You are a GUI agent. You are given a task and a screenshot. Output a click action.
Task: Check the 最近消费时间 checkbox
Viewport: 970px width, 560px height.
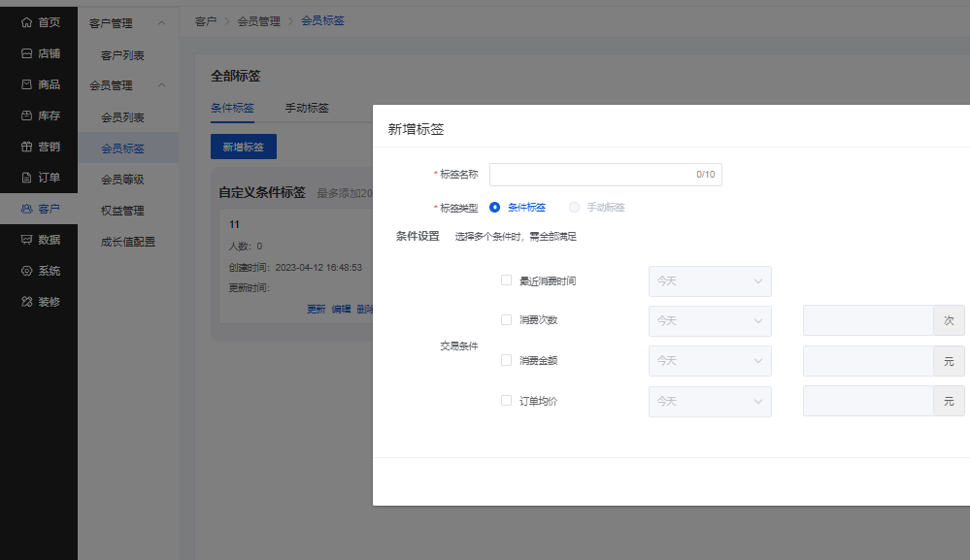(506, 280)
